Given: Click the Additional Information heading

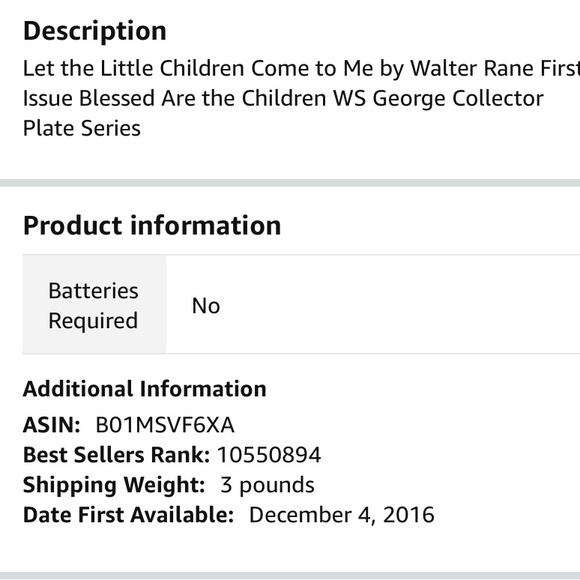Looking at the screenshot, I should click(x=145, y=389).
